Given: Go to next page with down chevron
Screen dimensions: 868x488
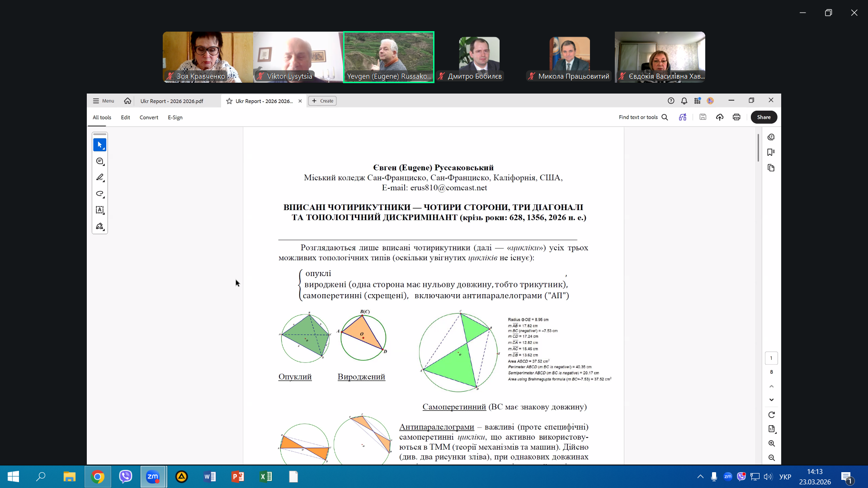Looking at the screenshot, I should 771,400.
